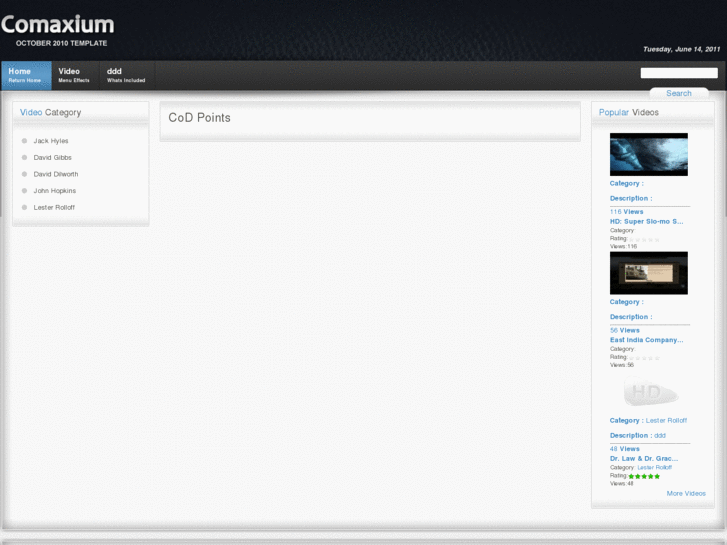Open the Video menu item
The width and height of the screenshot is (727, 545).
coord(75,75)
